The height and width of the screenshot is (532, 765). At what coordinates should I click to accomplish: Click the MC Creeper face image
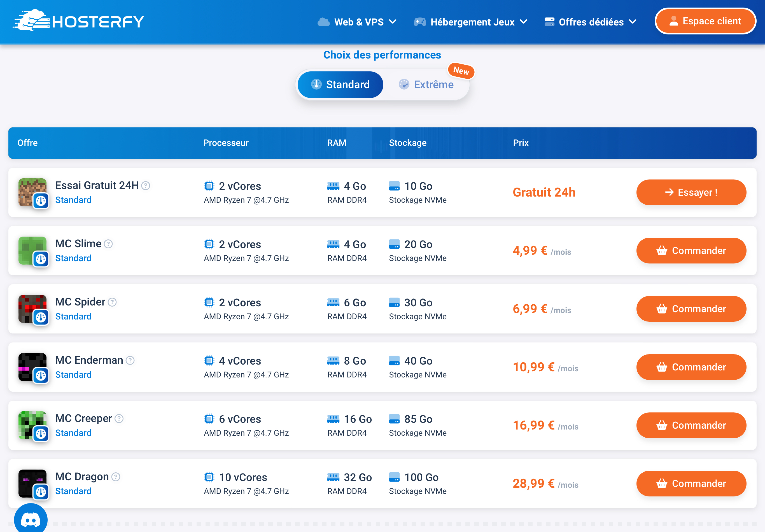coord(32,425)
